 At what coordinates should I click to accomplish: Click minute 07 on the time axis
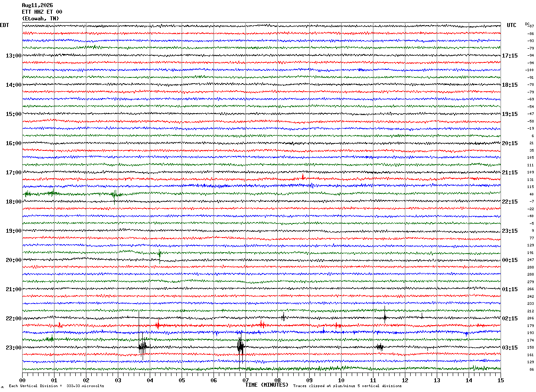point(245,380)
